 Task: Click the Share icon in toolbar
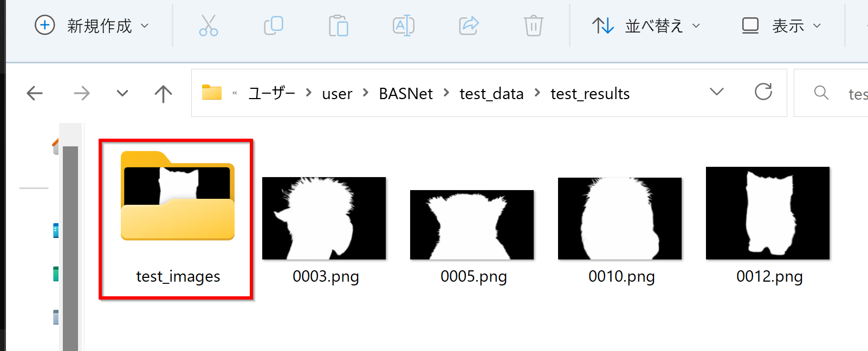[469, 25]
